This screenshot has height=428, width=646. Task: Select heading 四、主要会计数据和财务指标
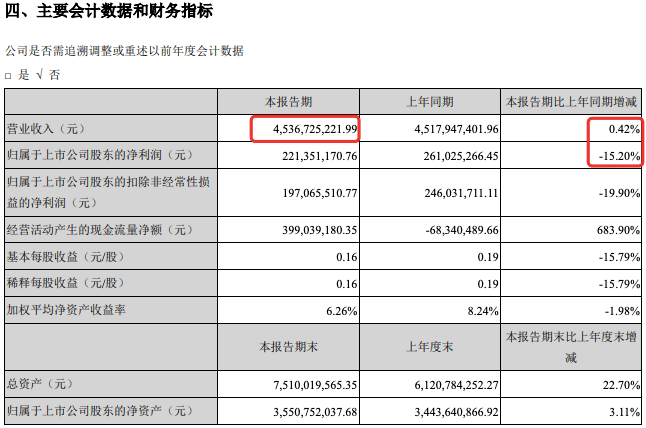(x=109, y=11)
